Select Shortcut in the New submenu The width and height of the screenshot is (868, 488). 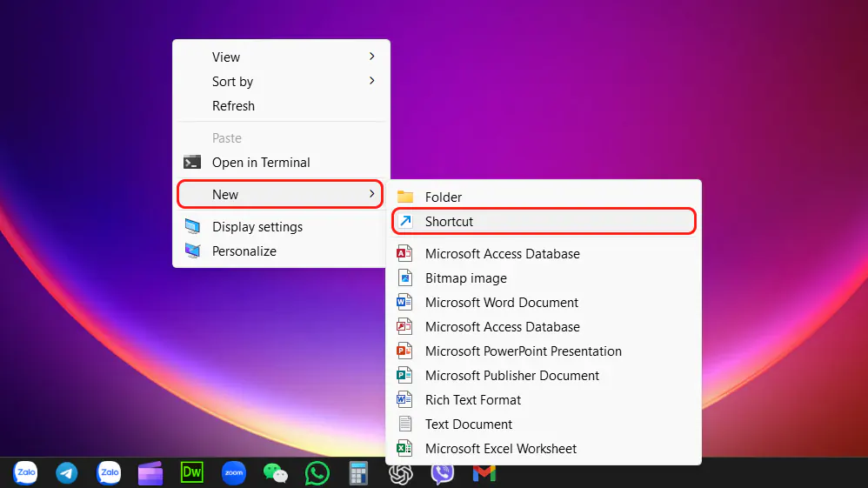[x=544, y=221]
